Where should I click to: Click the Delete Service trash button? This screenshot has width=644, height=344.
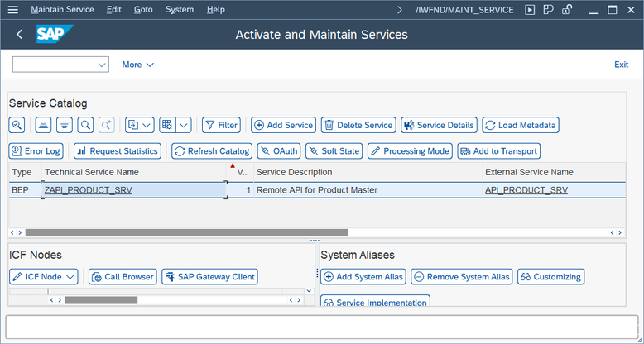coord(358,125)
